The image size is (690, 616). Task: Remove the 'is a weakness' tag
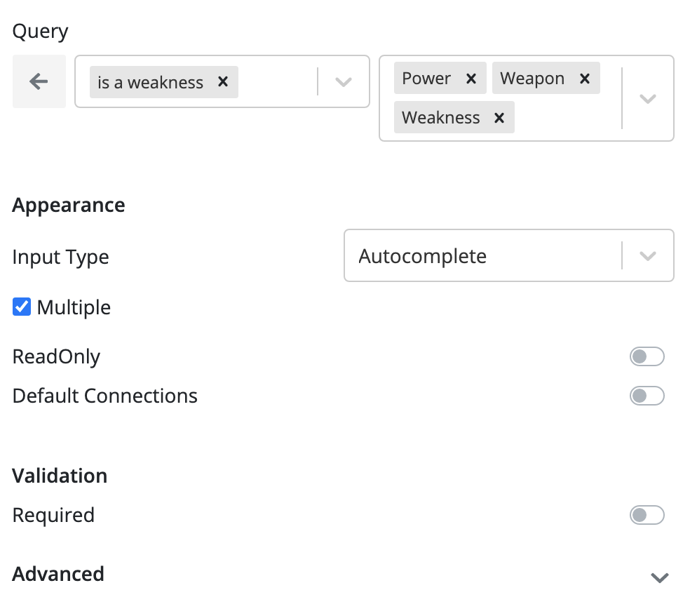point(223,82)
